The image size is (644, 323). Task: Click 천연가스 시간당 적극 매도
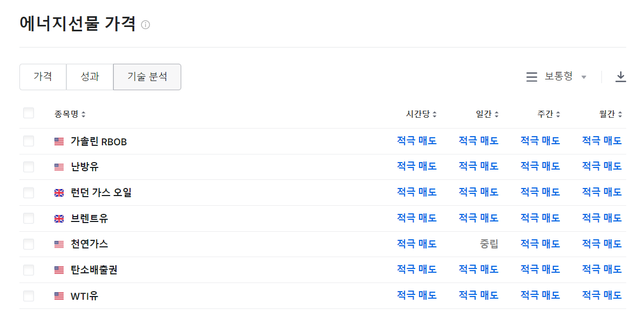point(417,244)
